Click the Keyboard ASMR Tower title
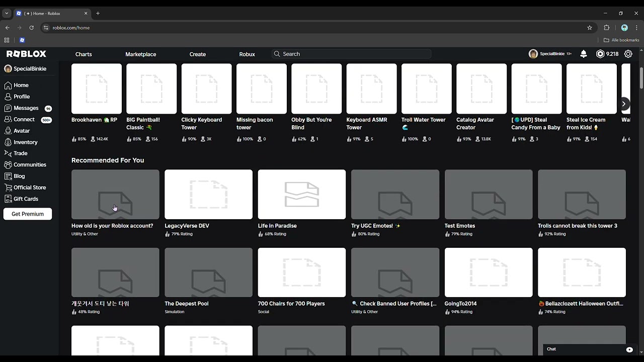 367,124
